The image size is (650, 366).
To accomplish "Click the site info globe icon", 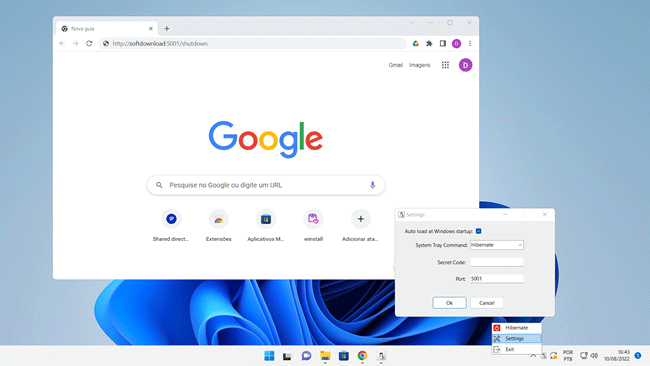I will [106, 44].
